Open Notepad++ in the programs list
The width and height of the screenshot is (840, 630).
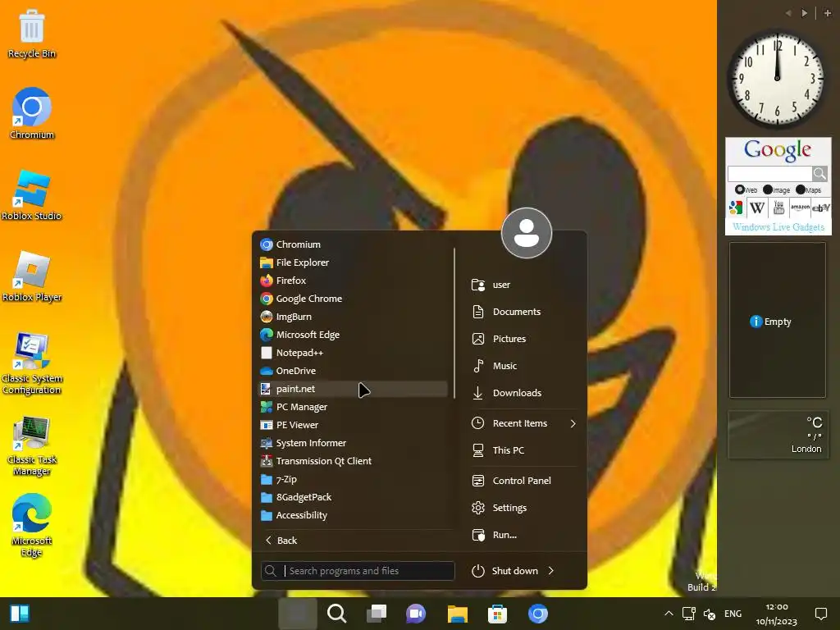click(353, 353)
